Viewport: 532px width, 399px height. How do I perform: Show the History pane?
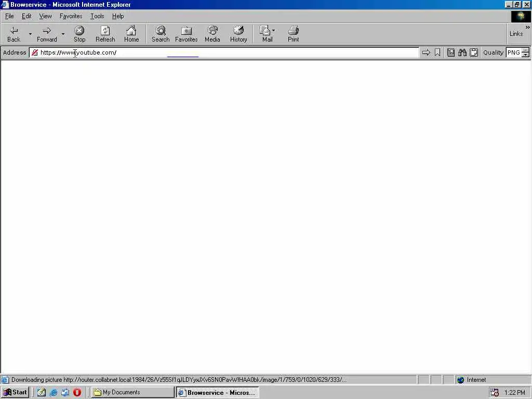[x=238, y=34]
